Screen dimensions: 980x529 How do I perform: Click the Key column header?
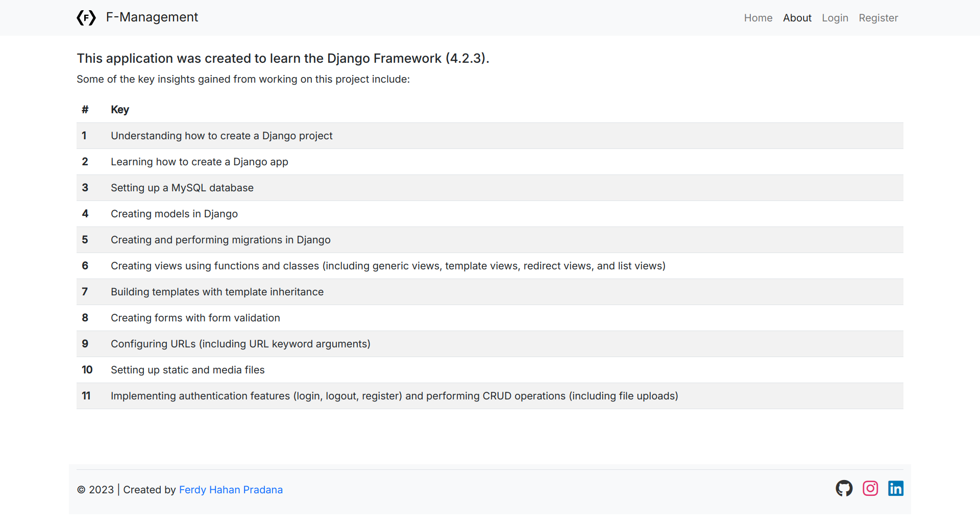pyautogui.click(x=120, y=110)
